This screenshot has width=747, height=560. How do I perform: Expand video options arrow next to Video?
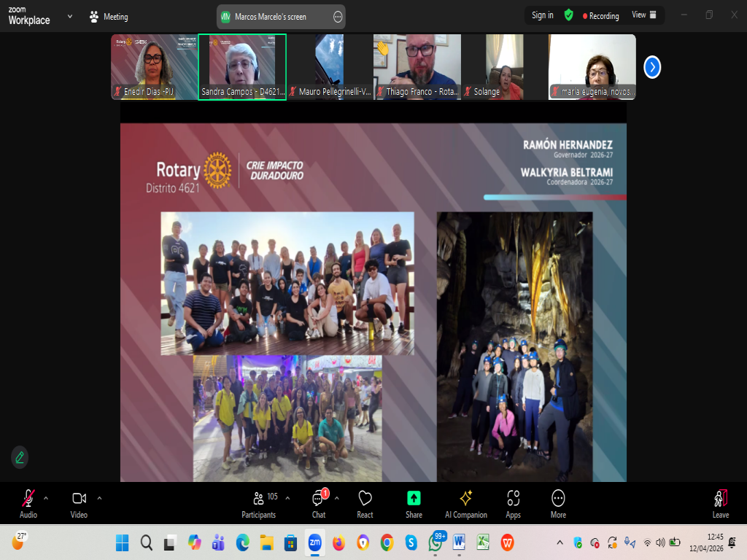[x=99, y=498]
